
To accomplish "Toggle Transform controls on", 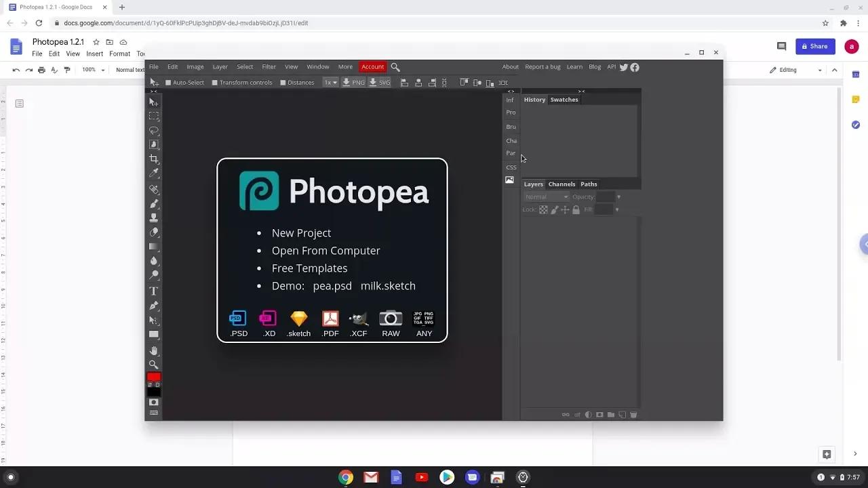I will [215, 82].
